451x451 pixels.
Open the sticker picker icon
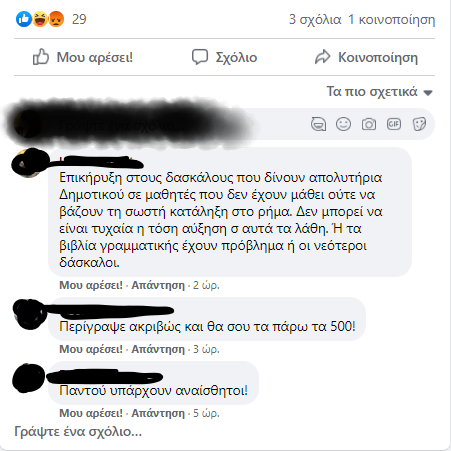419,124
